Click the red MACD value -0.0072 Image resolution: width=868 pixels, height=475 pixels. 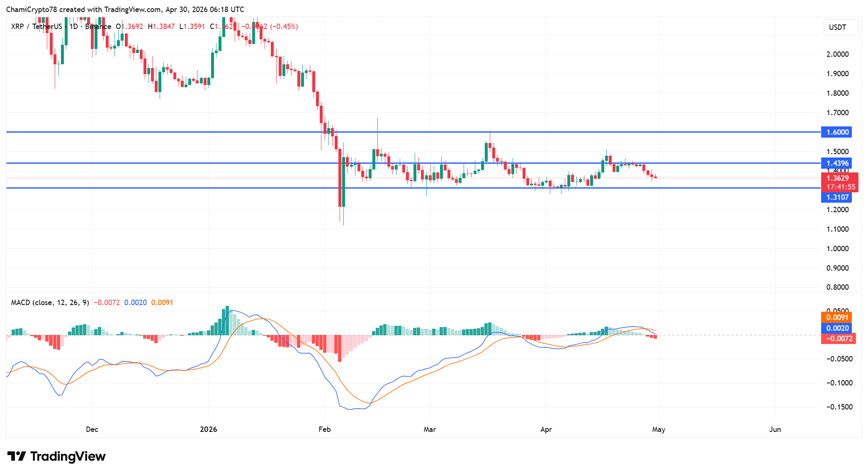click(107, 303)
